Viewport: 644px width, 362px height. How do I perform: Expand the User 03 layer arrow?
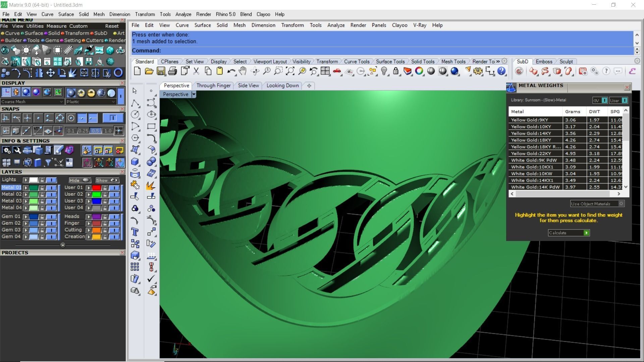click(89, 201)
